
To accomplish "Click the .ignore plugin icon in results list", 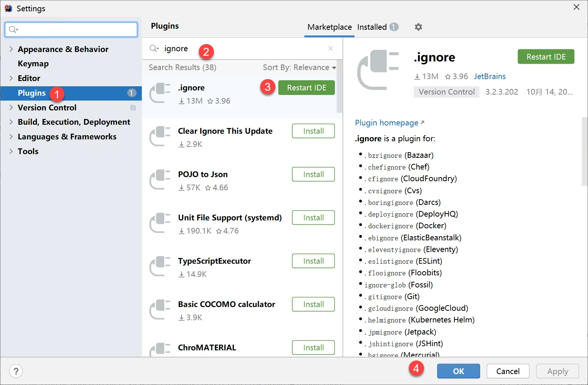I will tap(160, 93).
